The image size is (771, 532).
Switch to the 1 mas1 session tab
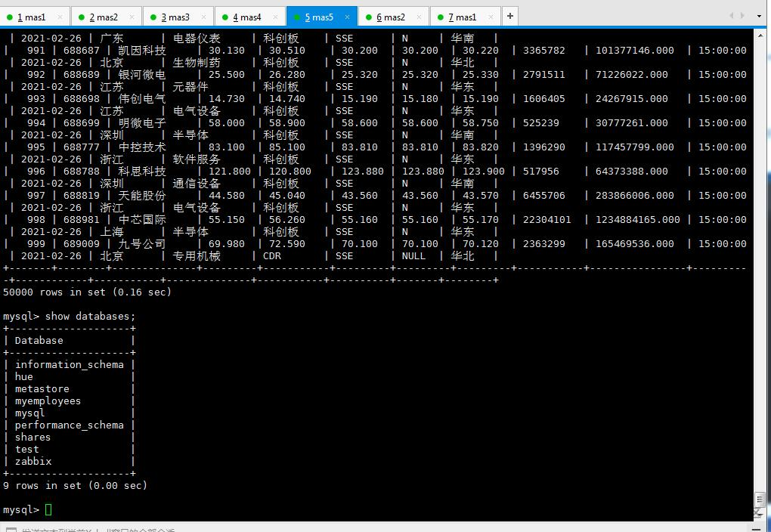pos(33,17)
